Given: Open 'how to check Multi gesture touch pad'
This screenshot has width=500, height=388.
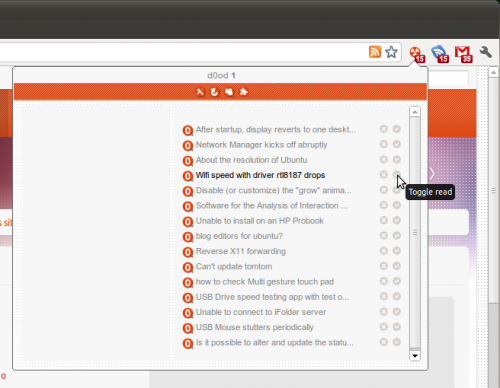Looking at the screenshot, I should (x=265, y=282).
